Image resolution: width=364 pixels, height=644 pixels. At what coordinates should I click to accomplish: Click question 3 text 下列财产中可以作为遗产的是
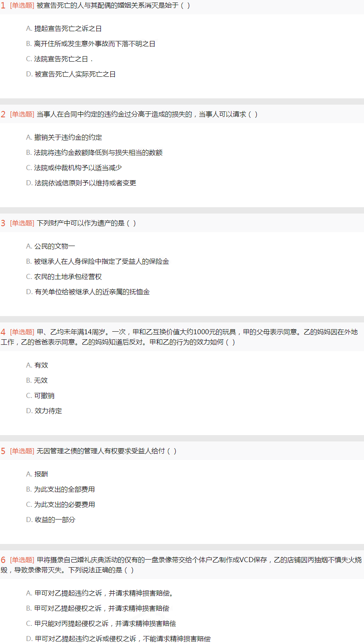click(x=86, y=223)
